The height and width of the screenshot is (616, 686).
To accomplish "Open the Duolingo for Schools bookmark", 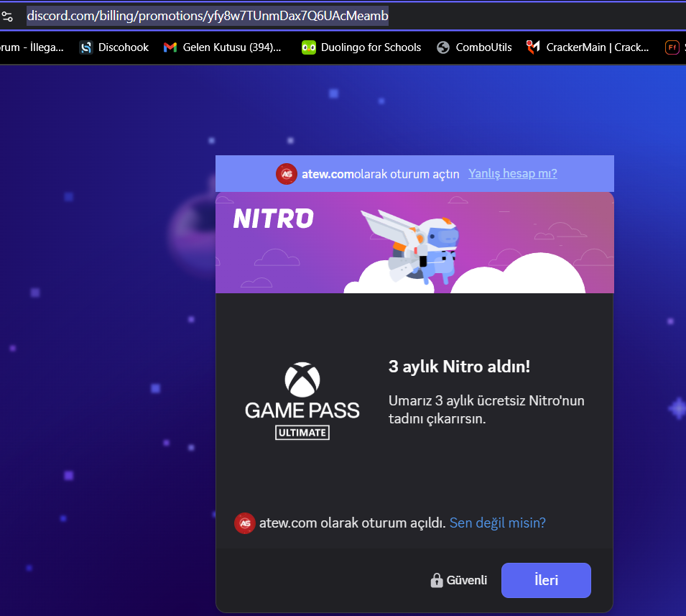I will tap(361, 47).
